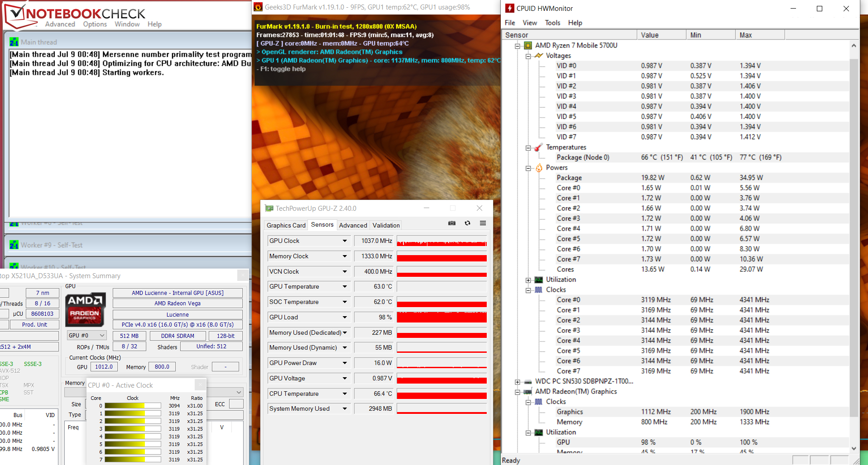
Task: Click the Prime95 Main thread window icon
Action: pyautogui.click(x=14, y=42)
